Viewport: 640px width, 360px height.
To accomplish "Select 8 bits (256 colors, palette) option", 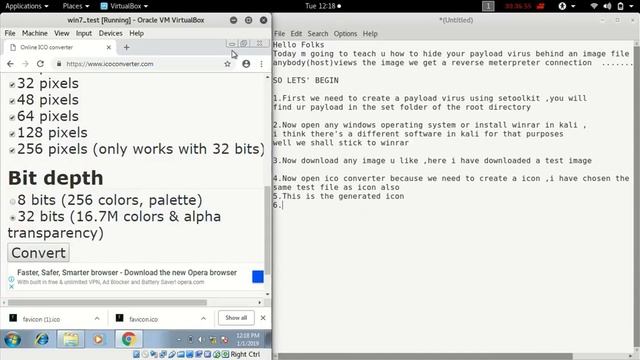I will point(13,201).
